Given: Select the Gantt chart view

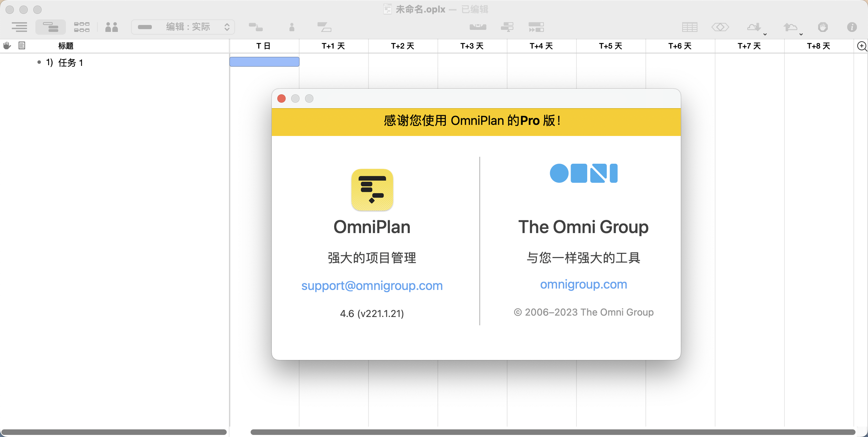Looking at the screenshot, I should pyautogui.click(x=51, y=27).
